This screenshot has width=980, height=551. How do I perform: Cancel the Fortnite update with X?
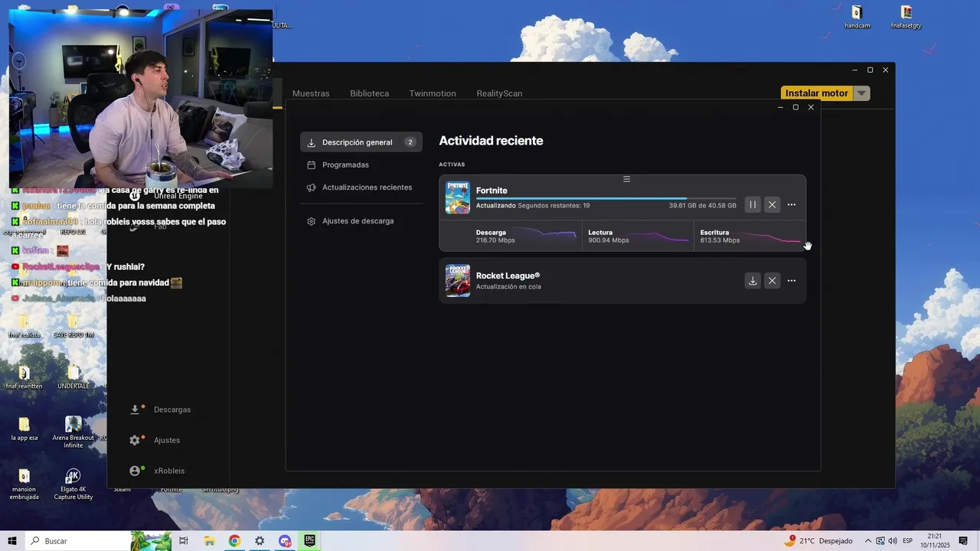pos(772,204)
